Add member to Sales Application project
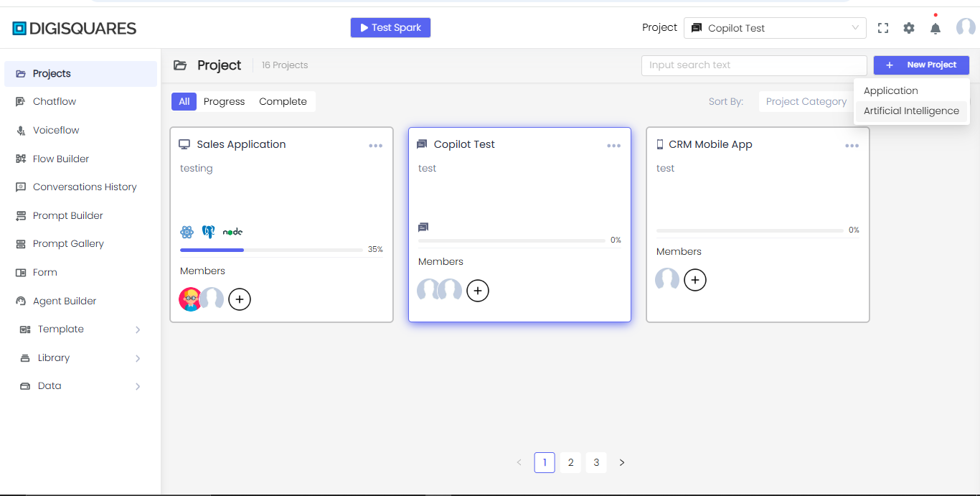Image resolution: width=980 pixels, height=496 pixels. [240, 299]
